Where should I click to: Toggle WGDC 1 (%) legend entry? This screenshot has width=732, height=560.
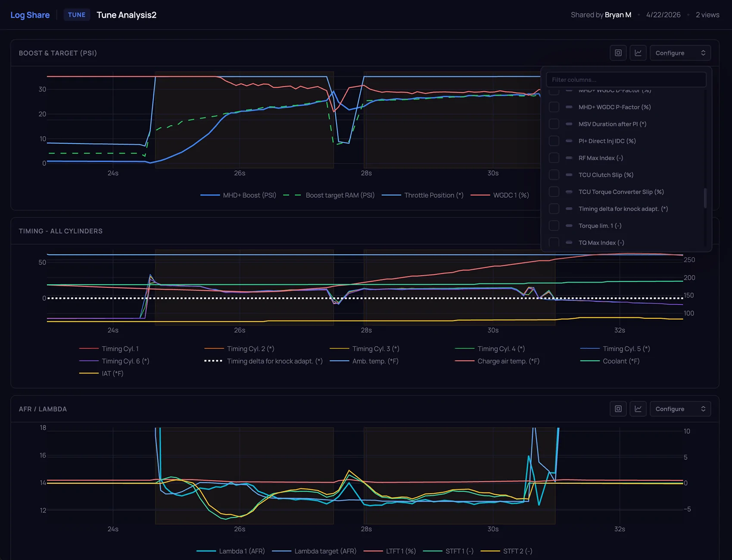[x=500, y=195]
